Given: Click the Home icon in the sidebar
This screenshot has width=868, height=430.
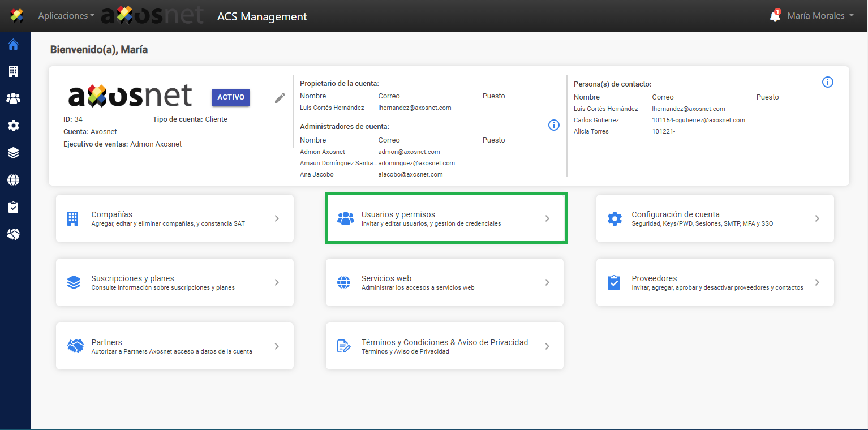Looking at the screenshot, I should pos(14,45).
